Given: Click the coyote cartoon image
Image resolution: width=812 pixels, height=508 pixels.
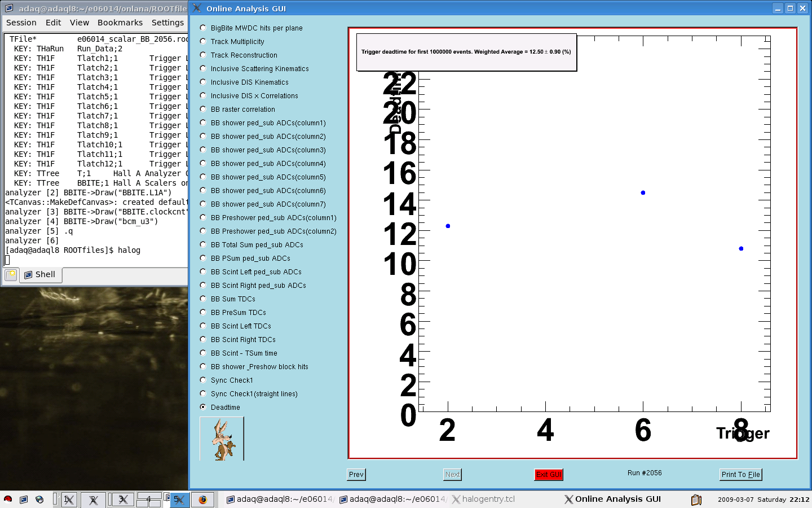Looking at the screenshot, I should coord(222,439).
